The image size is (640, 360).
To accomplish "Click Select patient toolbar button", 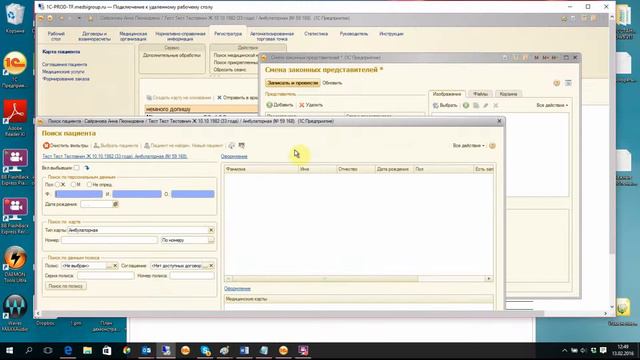I will click(116, 146).
